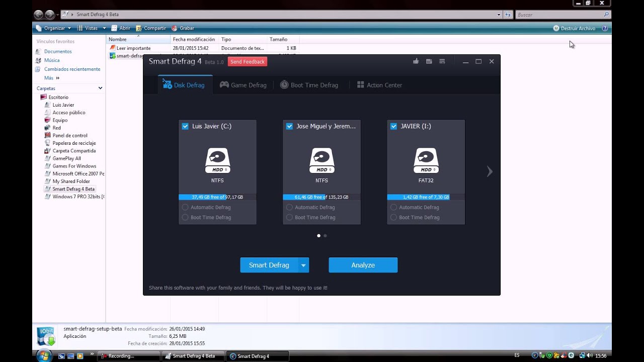Click the red Send Feedback button
The image size is (644, 362).
pos(248,62)
